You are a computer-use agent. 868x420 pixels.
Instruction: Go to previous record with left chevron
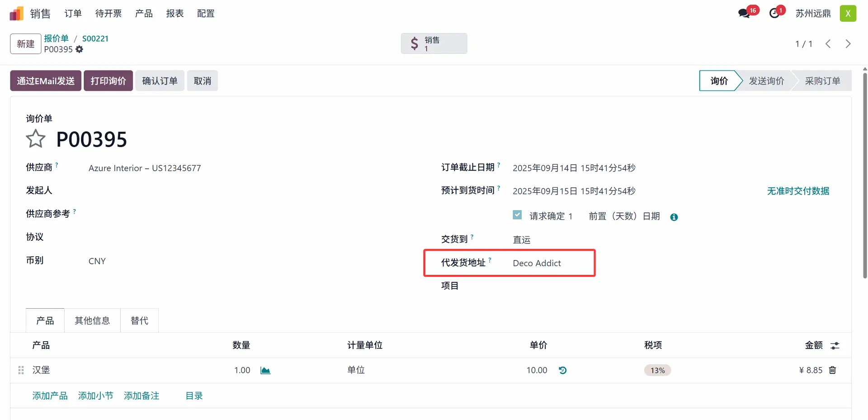click(828, 44)
